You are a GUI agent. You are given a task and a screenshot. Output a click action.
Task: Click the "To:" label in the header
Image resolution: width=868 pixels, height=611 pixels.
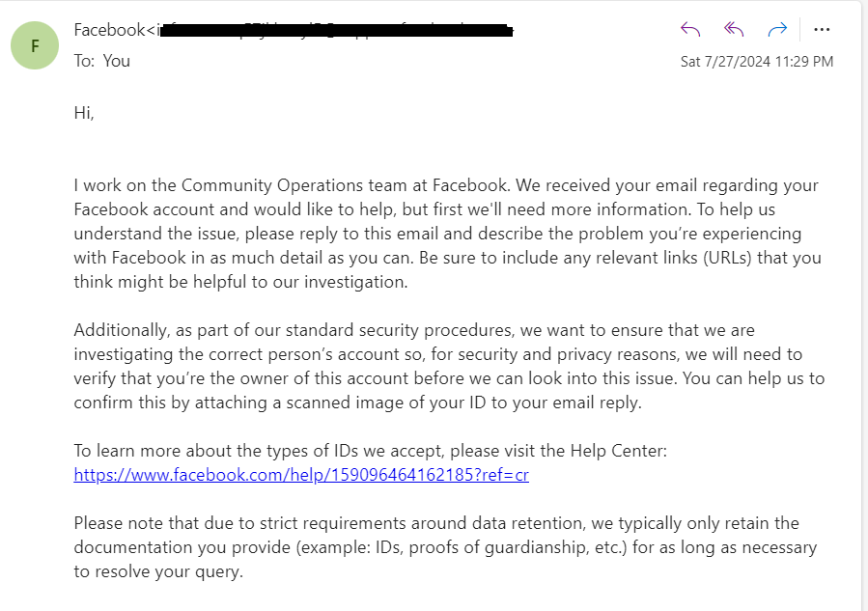(x=85, y=61)
